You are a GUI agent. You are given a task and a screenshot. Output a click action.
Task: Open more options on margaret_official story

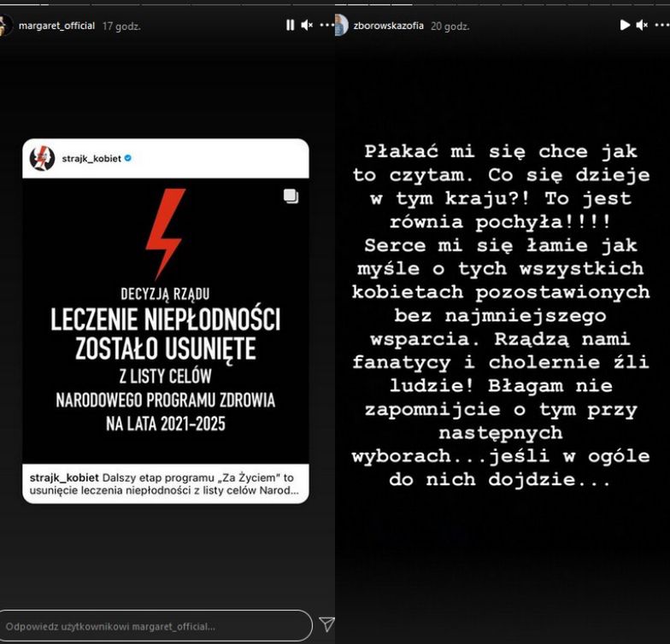(x=326, y=26)
